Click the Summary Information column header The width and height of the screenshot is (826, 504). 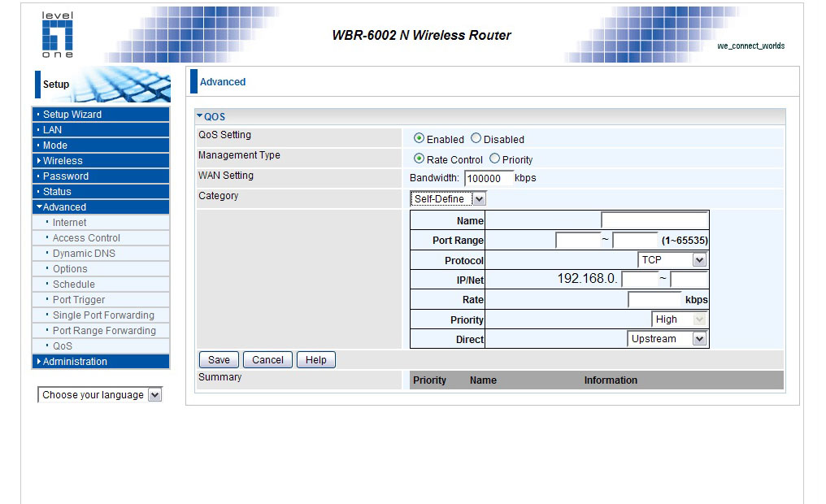[x=611, y=380]
